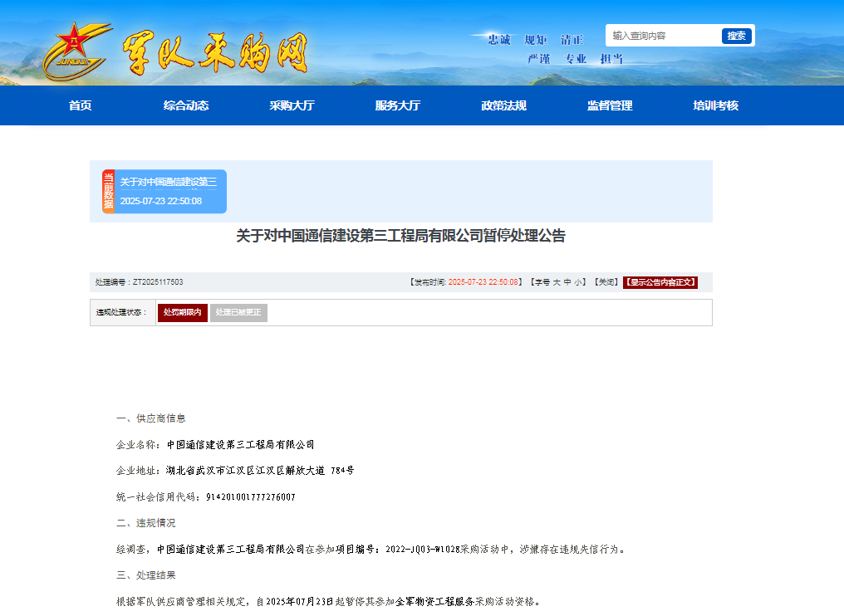The height and width of the screenshot is (616, 844).
Task: Open the 培训考核 navigation menu item
Action: tap(716, 105)
